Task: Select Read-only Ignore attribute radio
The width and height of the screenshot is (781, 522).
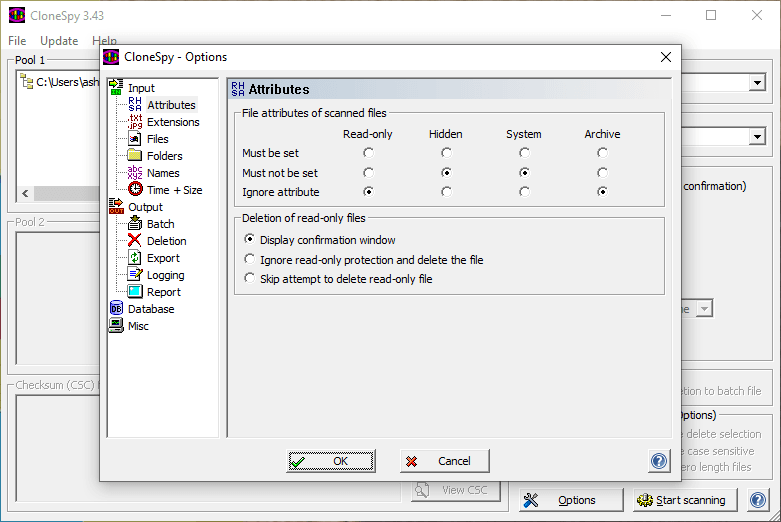Action: (368, 191)
